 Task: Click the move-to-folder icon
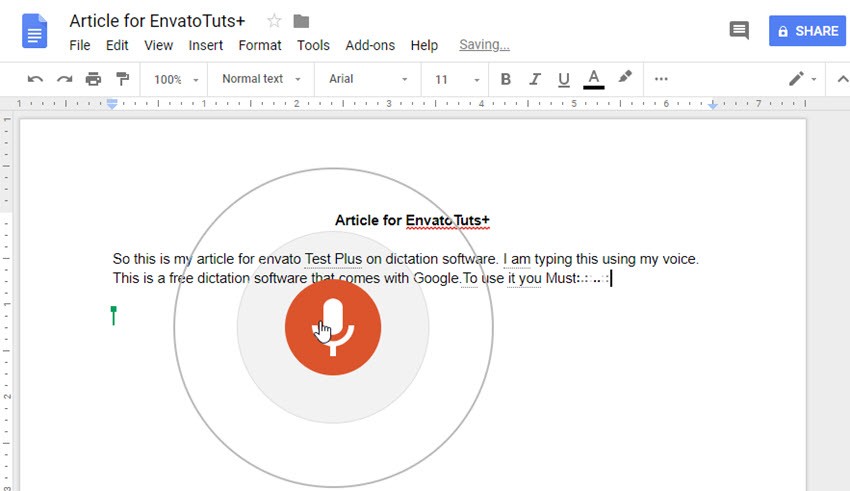(301, 21)
